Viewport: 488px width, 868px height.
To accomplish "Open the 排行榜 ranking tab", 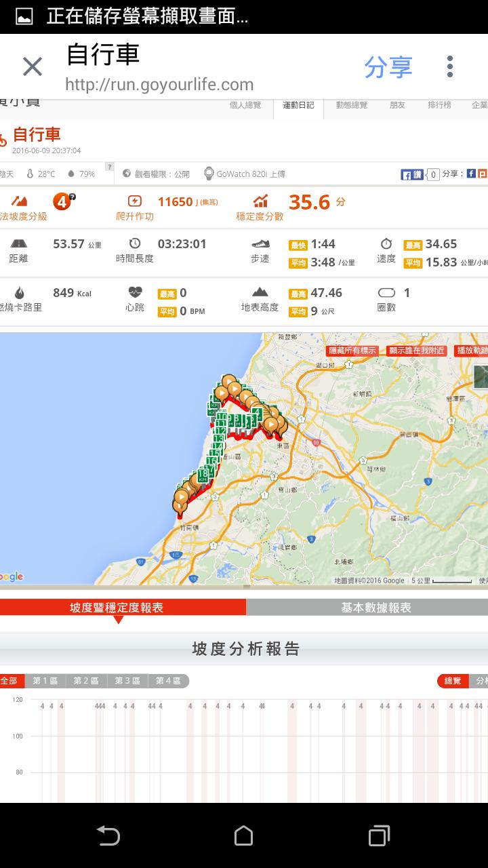I will (x=439, y=105).
